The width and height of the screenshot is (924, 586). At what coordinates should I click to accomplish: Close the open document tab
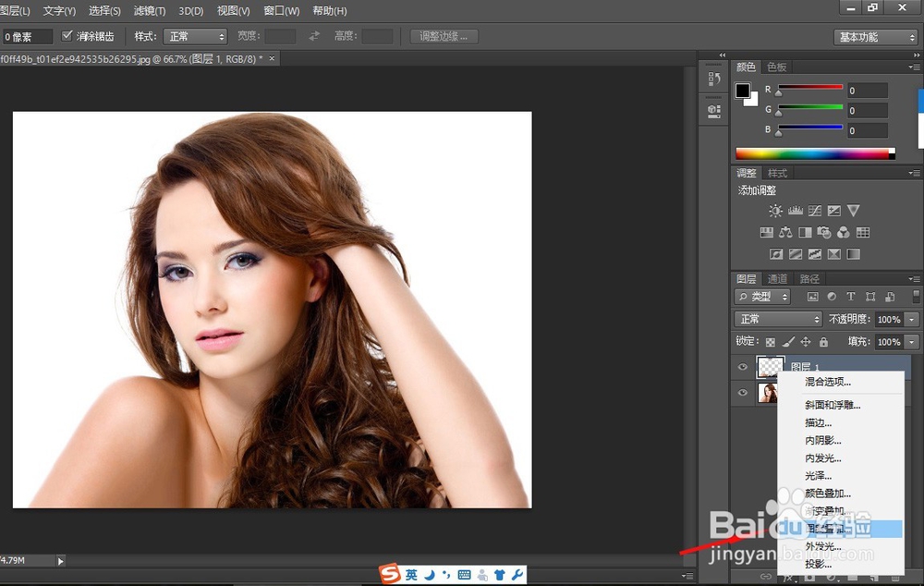pyautogui.click(x=272, y=58)
